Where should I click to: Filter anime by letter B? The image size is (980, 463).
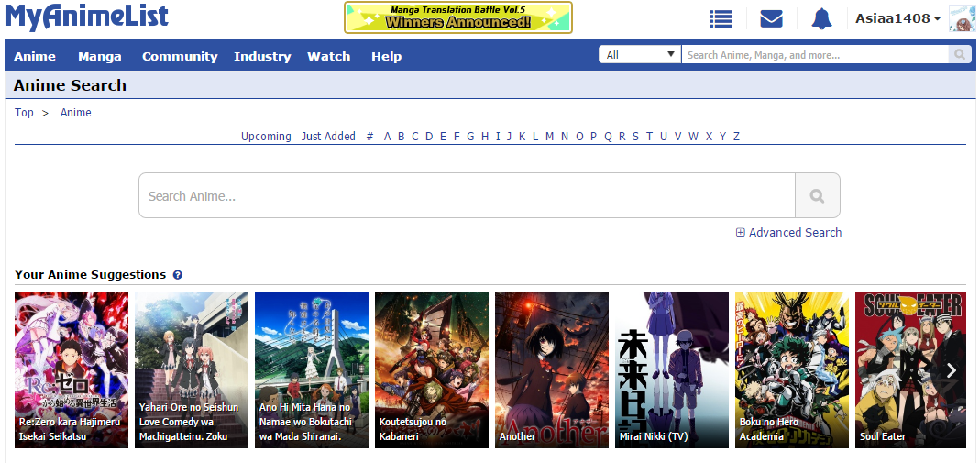[402, 137]
